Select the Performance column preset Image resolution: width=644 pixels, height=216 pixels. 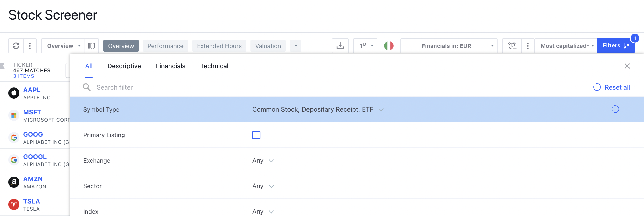coord(165,46)
